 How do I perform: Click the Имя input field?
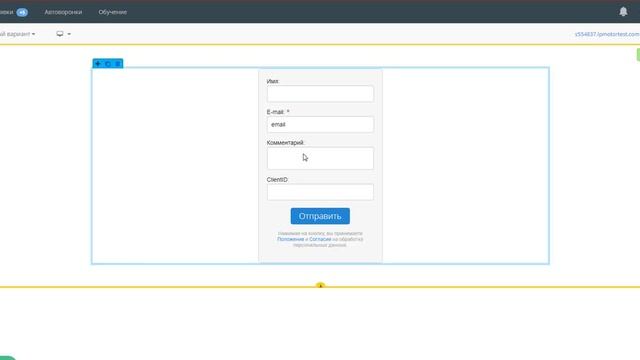[x=320, y=94]
